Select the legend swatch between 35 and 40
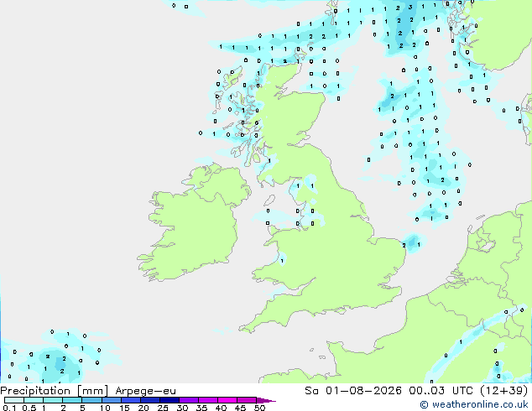Viewport: 532px width, 411px height. pos(207,400)
